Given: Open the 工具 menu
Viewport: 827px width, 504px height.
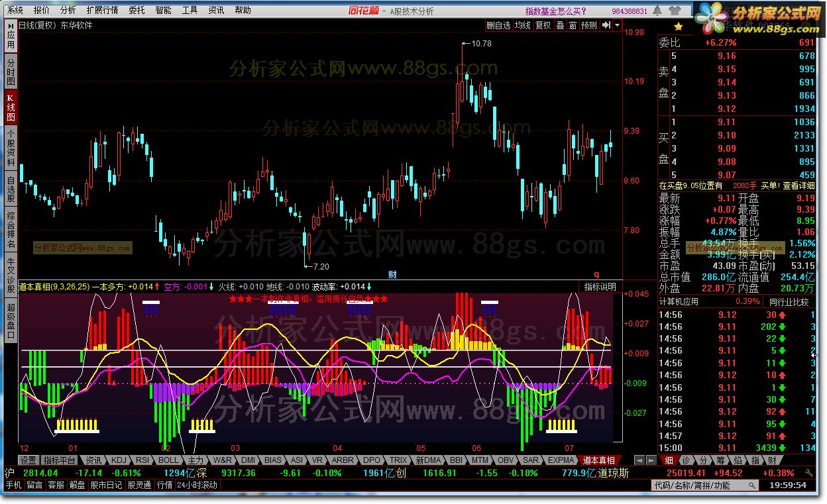Looking at the screenshot, I should click(x=190, y=10).
